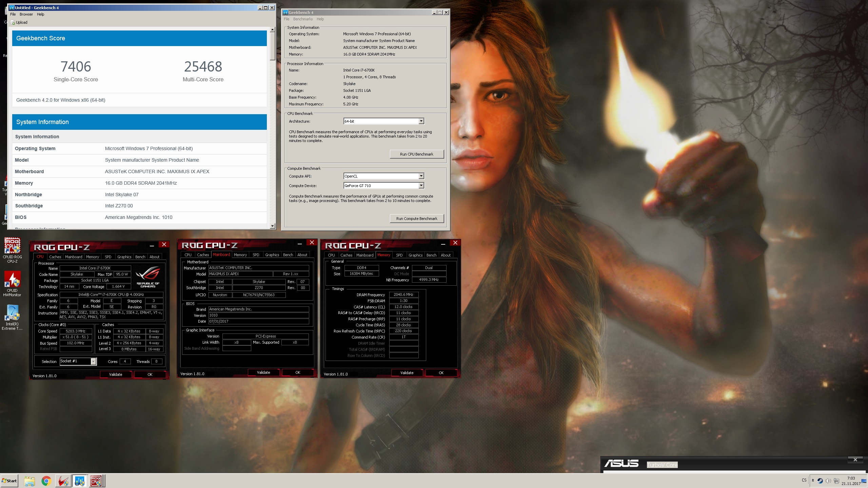Screen dimensions: 868x488
Task: Click the multi-core score 25468
Action: [x=203, y=67]
